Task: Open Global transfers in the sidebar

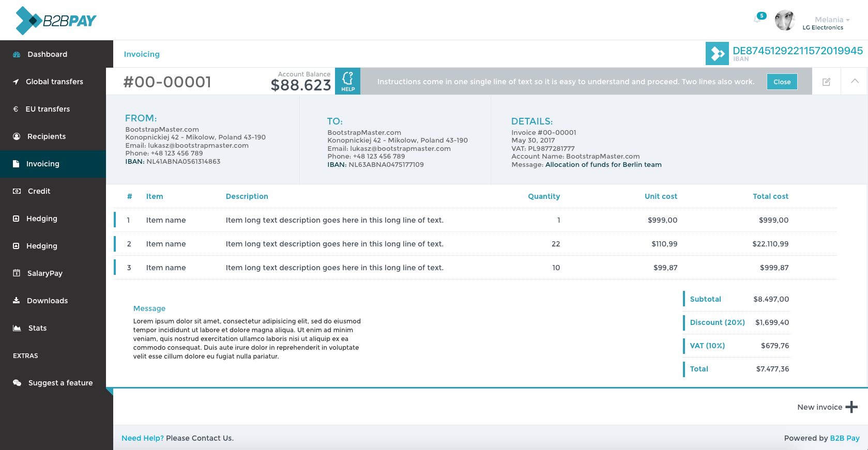Action: tap(54, 82)
